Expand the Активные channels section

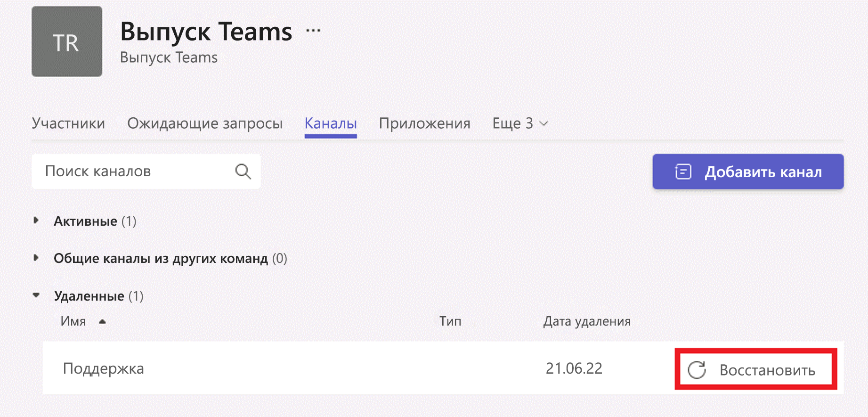click(x=36, y=221)
